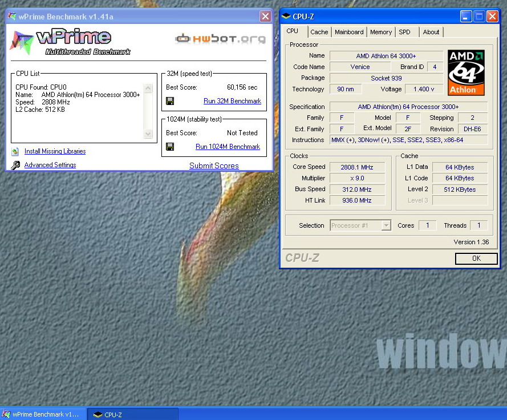Viewport: 507px width, 420px height.
Task: Open the Cache tab in CPU-Z
Action: (319, 32)
